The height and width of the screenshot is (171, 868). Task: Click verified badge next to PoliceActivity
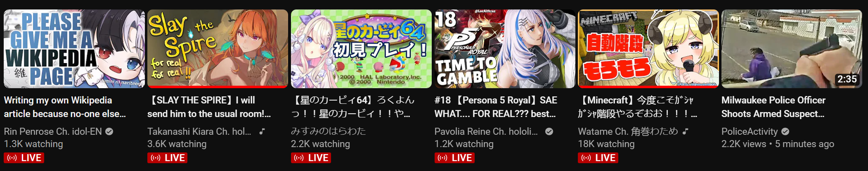(x=785, y=131)
